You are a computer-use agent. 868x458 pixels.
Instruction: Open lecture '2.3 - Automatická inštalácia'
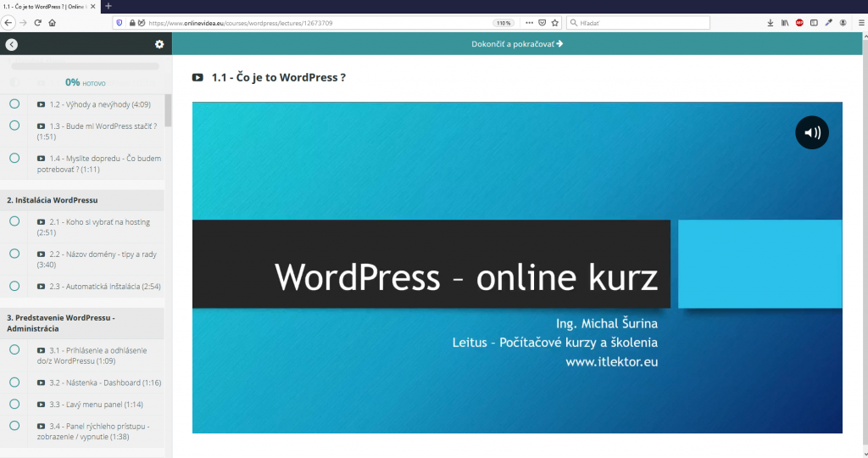point(99,287)
